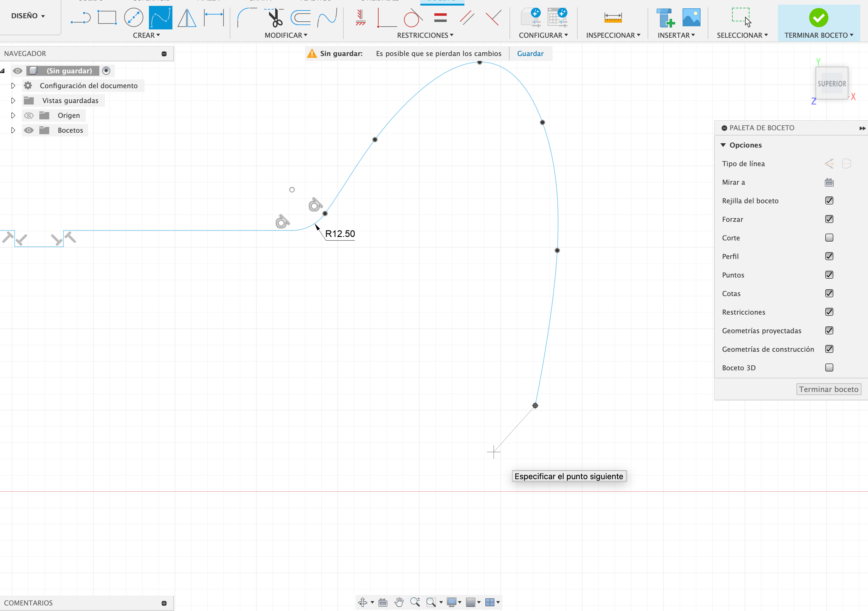868x611 pixels.
Task: Click the Guardar link in unsaved banner
Action: 530,54
